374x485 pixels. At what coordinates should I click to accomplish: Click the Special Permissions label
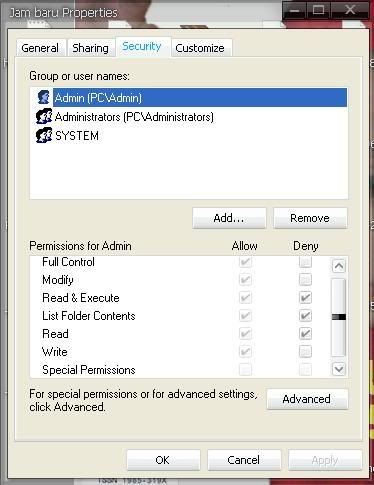point(89,370)
